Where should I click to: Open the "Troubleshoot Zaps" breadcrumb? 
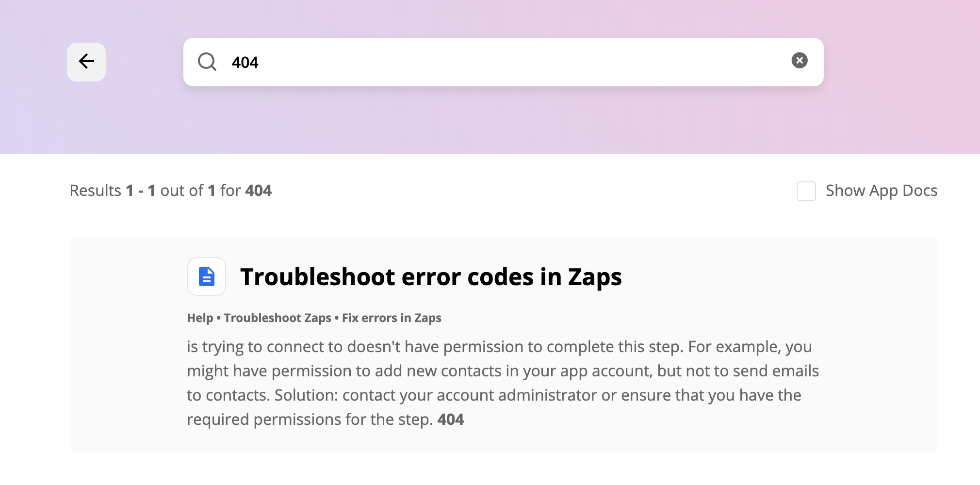277,318
